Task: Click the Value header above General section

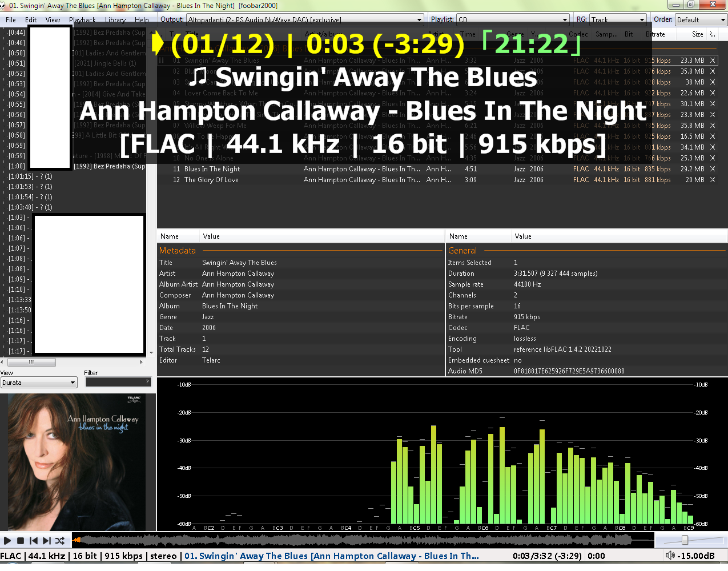Action: 523,236
